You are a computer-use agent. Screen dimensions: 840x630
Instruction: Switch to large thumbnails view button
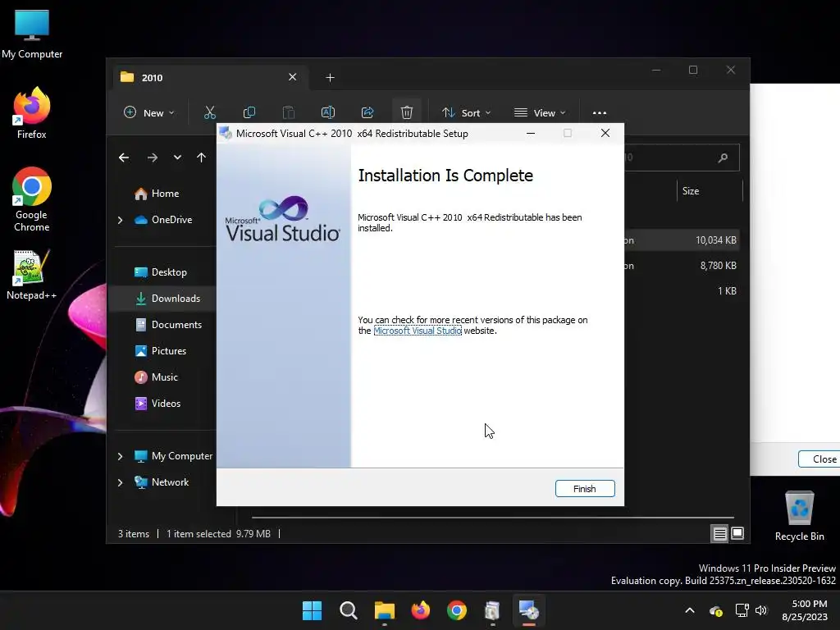(x=737, y=533)
